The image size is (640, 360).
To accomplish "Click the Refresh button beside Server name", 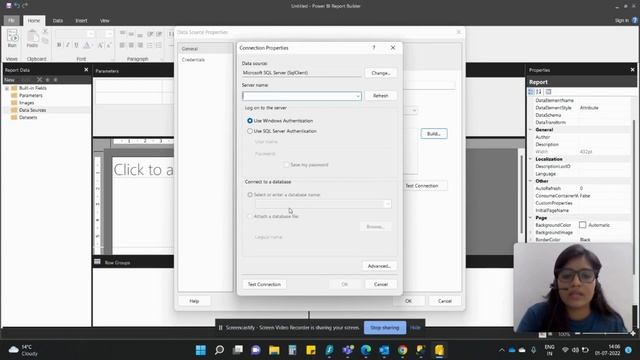I will 381,96.
